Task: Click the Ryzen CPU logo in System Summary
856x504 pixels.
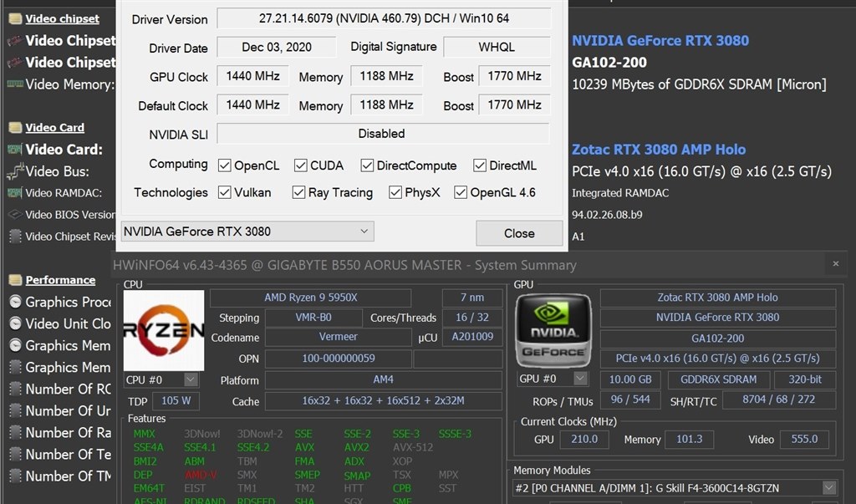Action: pos(164,330)
